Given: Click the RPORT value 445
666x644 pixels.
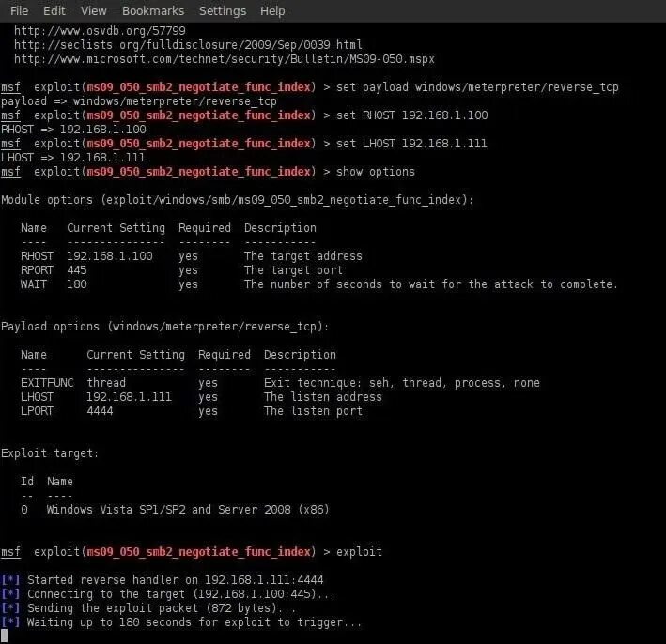Looking at the screenshot, I should (x=77, y=270).
